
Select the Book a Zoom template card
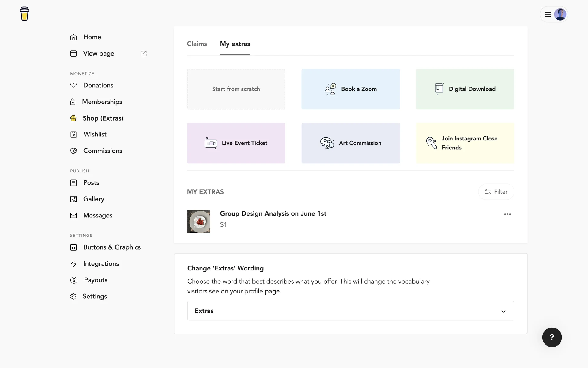[x=351, y=89]
